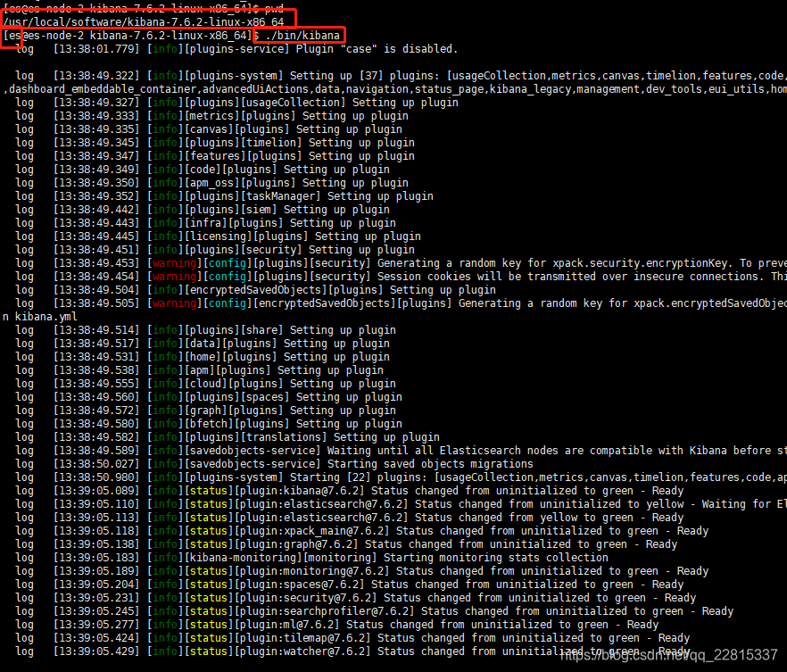This screenshot has height=672, width=787.
Task: Click the warning about xpack.security.encryptionKey
Action: tap(401, 263)
